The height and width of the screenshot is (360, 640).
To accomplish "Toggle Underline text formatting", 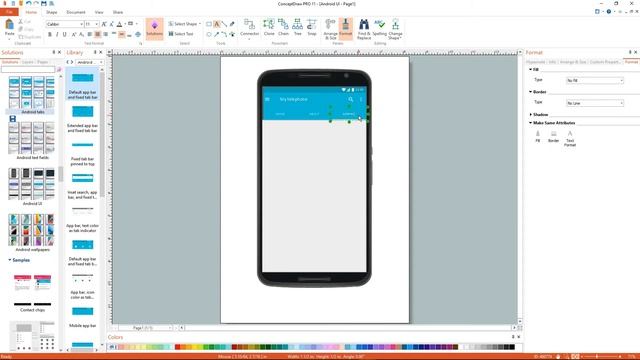I will click(64, 34).
